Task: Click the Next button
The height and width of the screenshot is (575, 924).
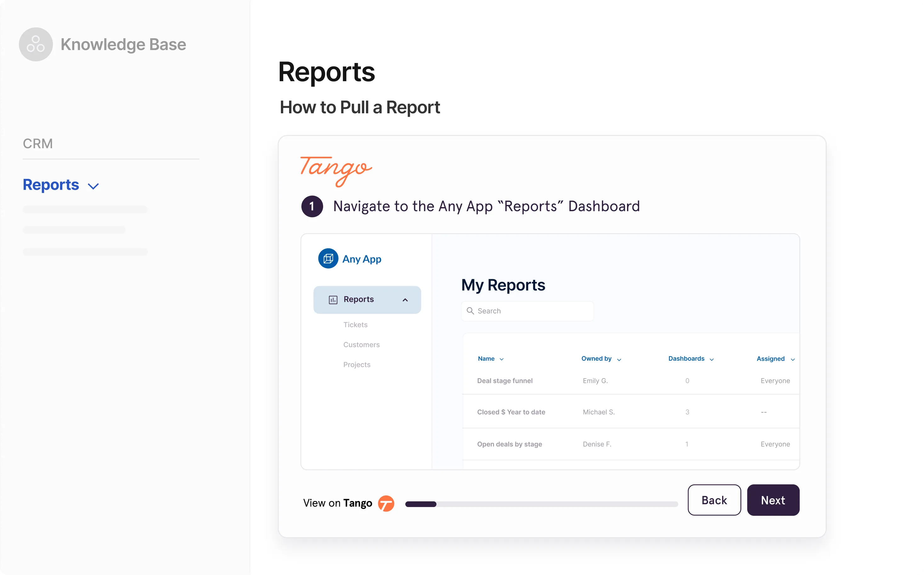Action: (773, 500)
